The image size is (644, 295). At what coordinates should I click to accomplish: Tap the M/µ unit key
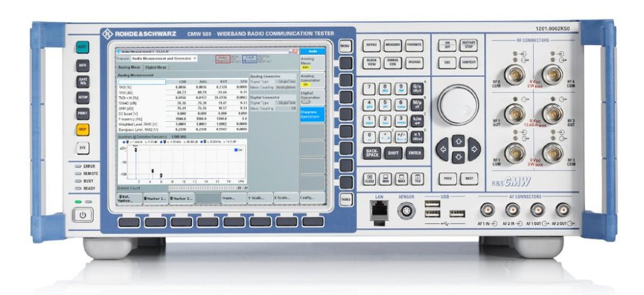[417, 104]
